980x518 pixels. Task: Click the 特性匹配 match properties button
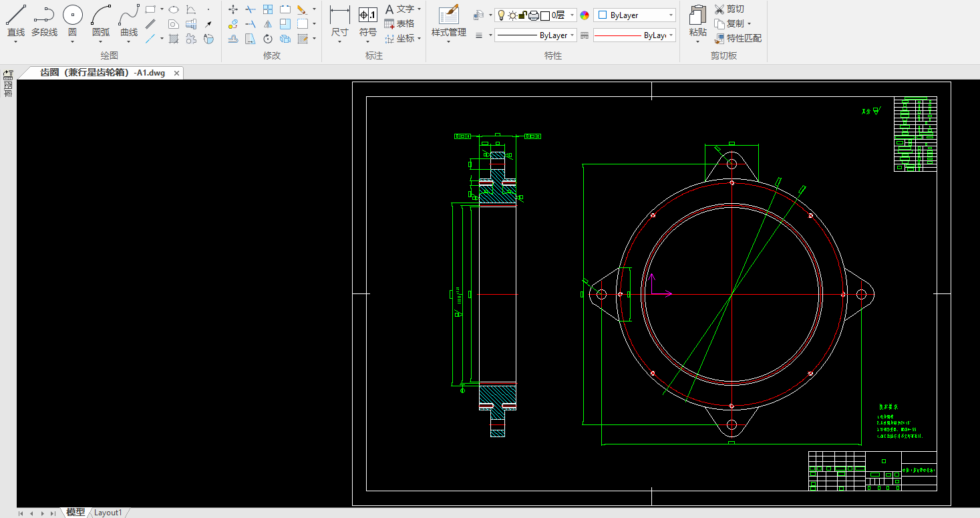coord(738,38)
